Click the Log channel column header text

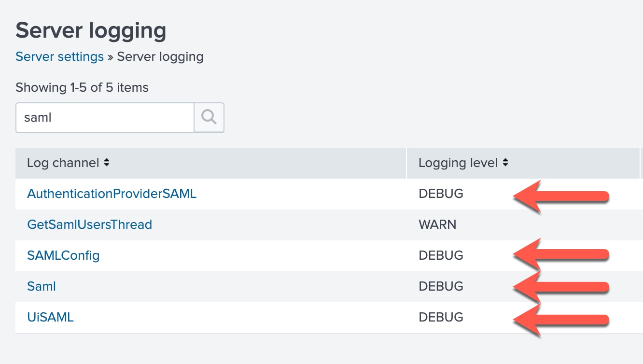tap(63, 163)
